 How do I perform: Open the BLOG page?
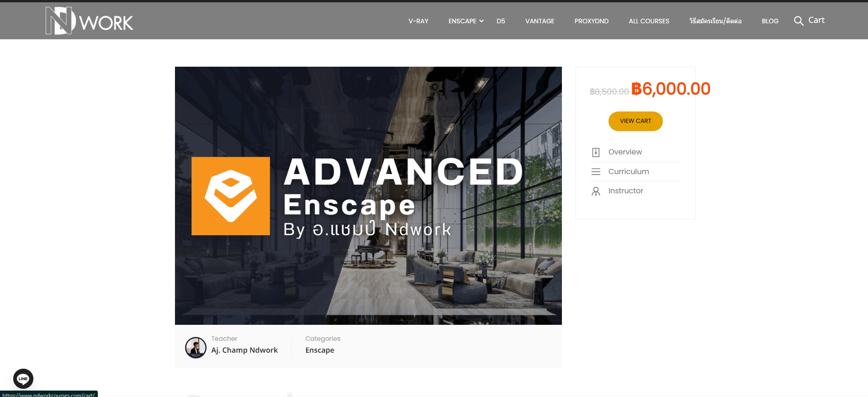[x=770, y=21]
